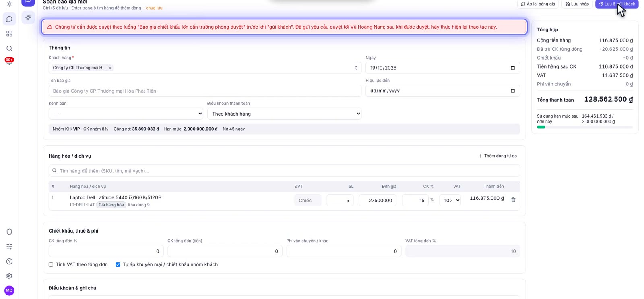Enable Tính VAT theo tổng đơn checkbox
This screenshot has width=644, height=299.
tap(51, 265)
